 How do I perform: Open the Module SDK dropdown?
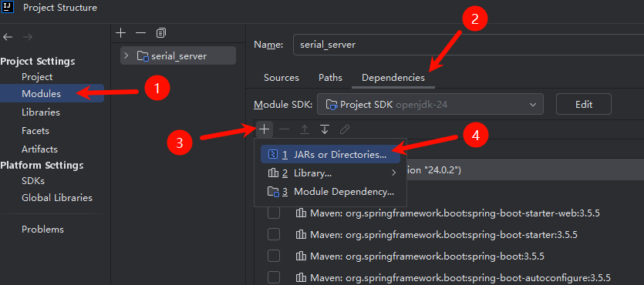tap(430, 105)
